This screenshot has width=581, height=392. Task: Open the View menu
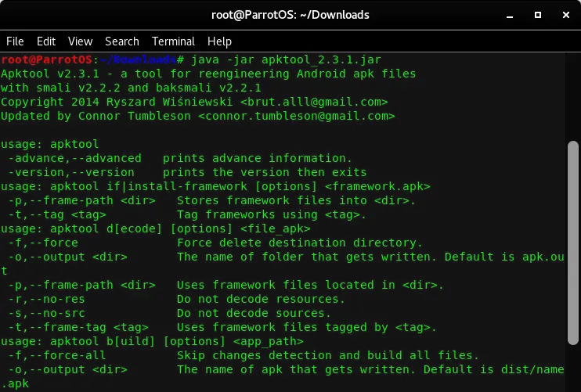80,41
